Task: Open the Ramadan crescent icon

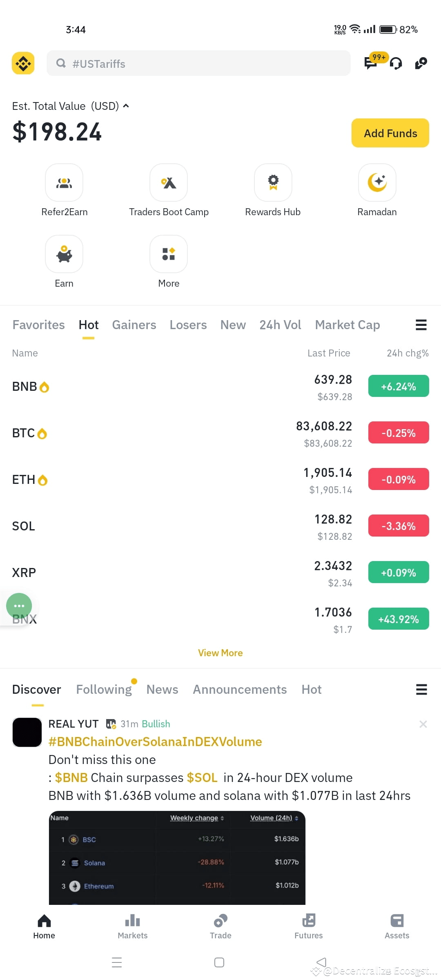Action: point(377,183)
